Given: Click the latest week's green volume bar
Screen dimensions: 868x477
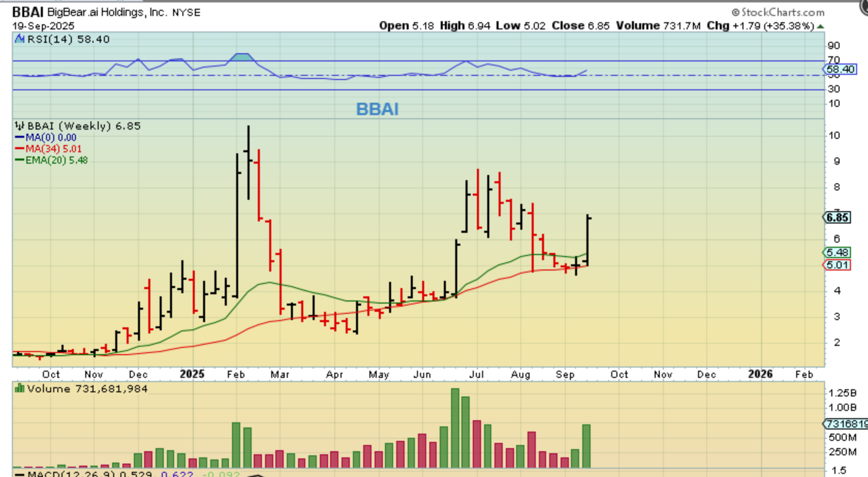Looking at the screenshot, I should [586, 446].
